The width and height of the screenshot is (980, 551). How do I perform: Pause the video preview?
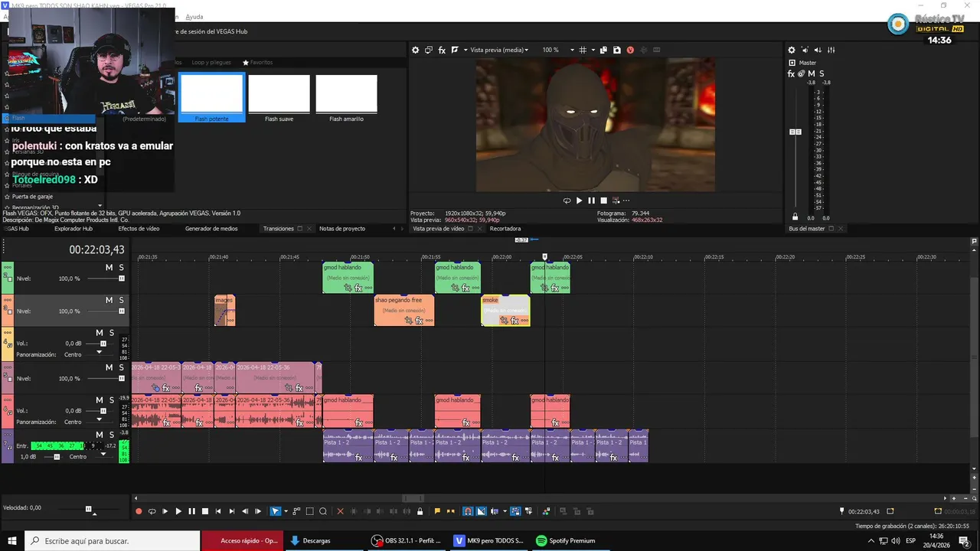[x=591, y=201]
